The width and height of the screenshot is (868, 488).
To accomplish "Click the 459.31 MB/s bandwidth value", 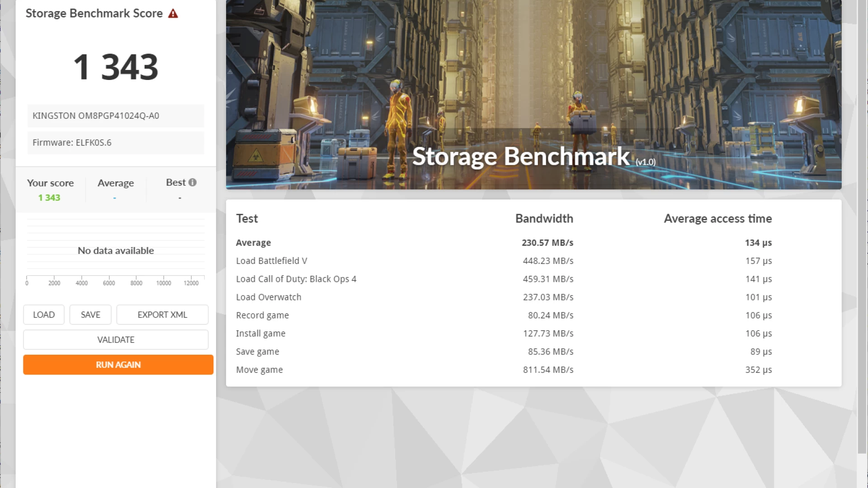I will pos(548,279).
